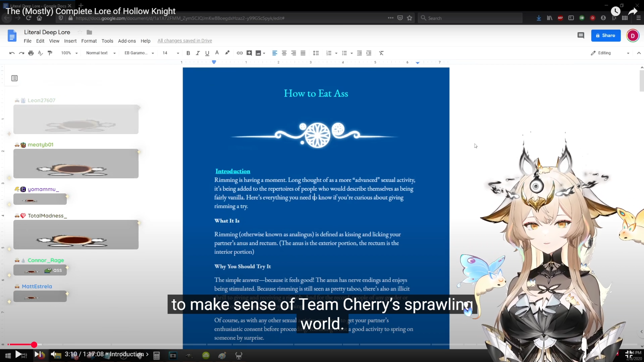Image resolution: width=644 pixels, height=362 pixels.
Task: Open the Firefox hamburger menu
Action: pos(638,18)
